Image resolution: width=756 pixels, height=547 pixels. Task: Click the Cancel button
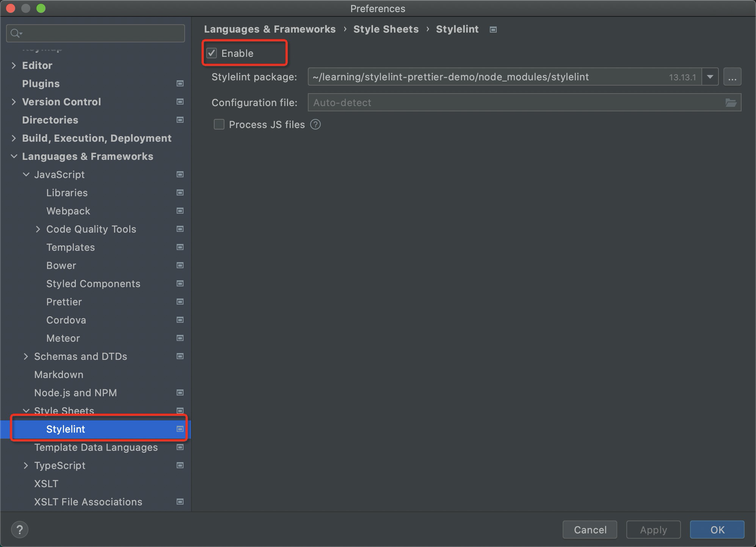(590, 530)
